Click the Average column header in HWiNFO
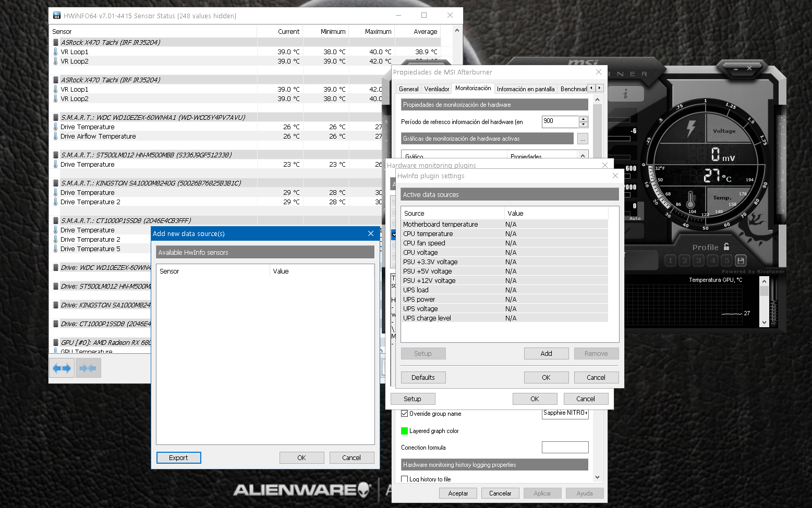The height and width of the screenshot is (508, 812). pos(418,32)
